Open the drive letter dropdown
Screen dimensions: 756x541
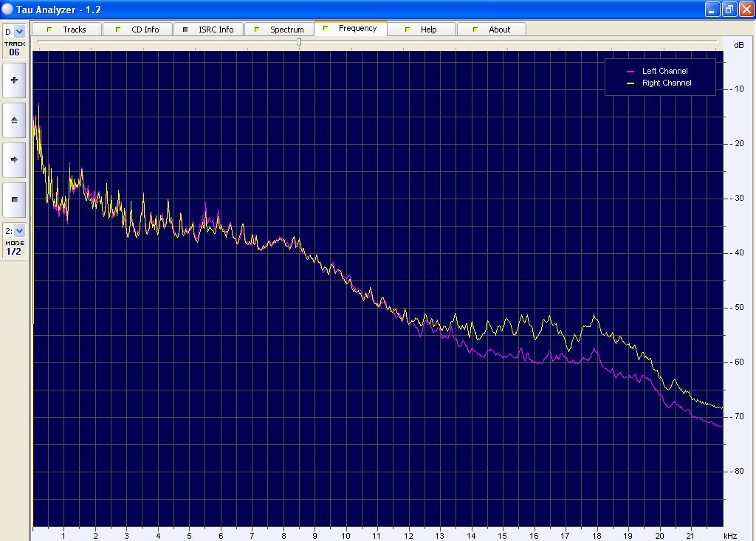coord(19,31)
